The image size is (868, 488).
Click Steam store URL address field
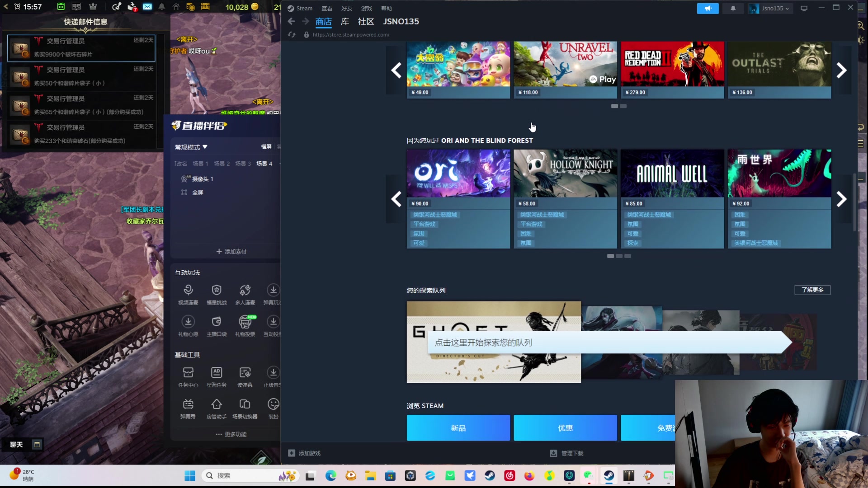pos(351,35)
